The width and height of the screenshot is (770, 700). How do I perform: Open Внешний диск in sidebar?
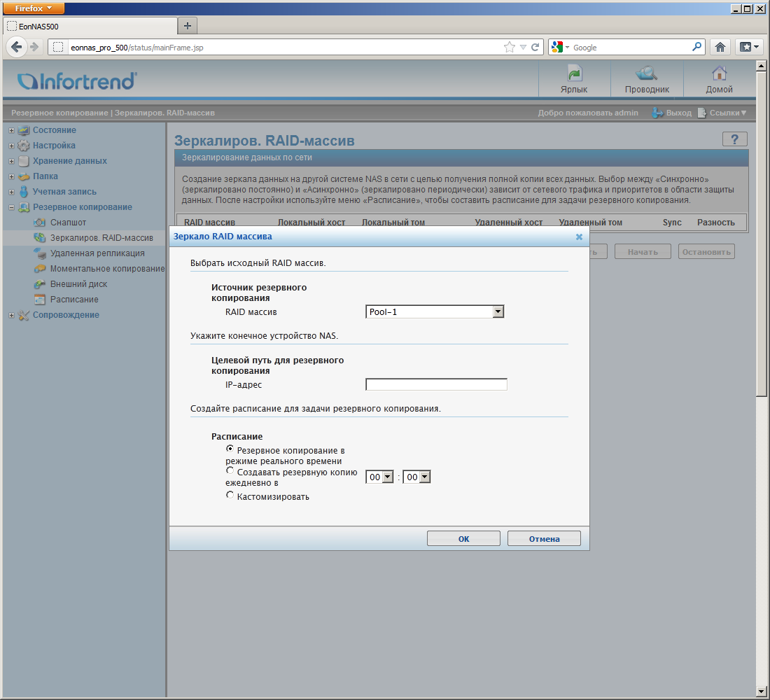[x=78, y=284]
